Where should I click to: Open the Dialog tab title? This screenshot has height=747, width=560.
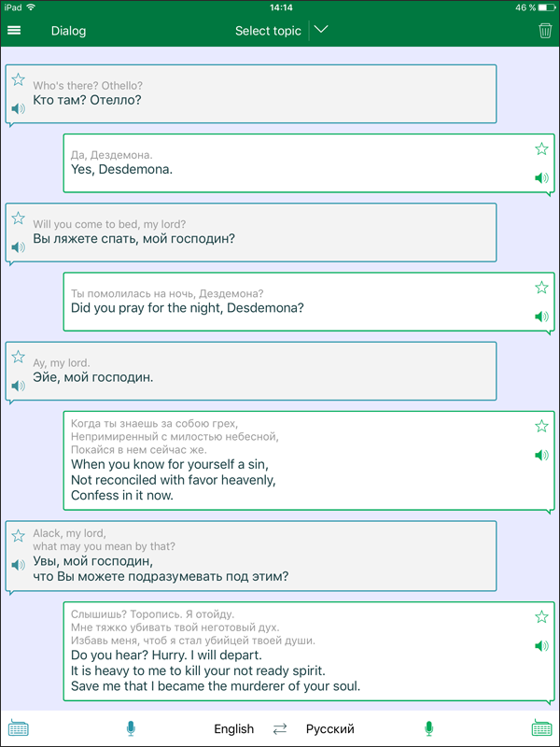click(x=68, y=31)
